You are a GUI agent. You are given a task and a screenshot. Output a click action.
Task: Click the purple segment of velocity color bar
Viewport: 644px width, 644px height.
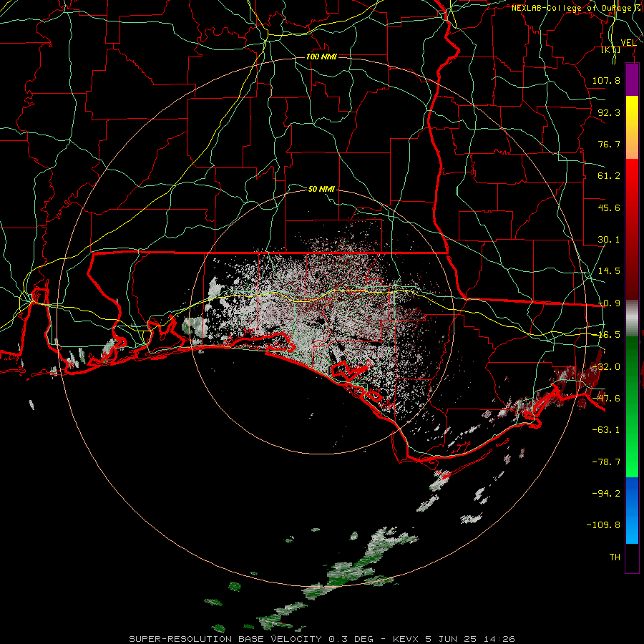click(x=632, y=80)
